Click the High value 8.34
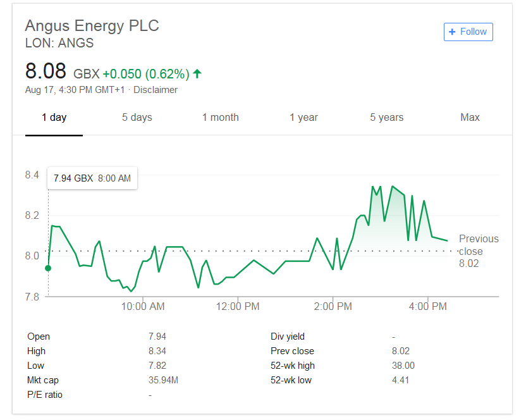The width and height of the screenshot is (526, 420). 157,351
